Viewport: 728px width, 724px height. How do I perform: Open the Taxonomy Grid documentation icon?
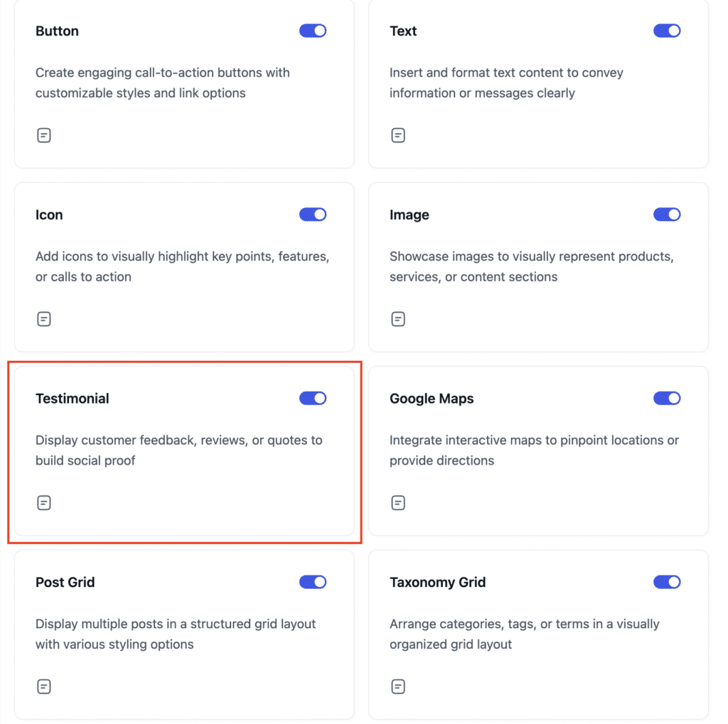coord(398,686)
